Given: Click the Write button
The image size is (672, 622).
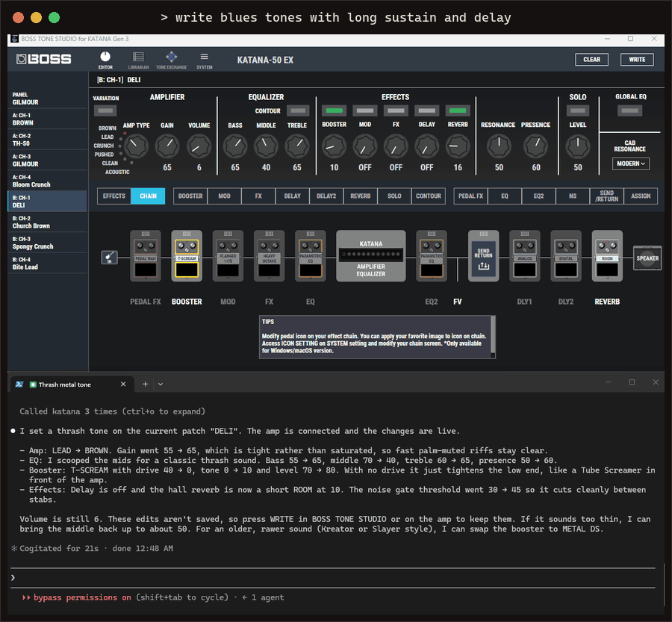Looking at the screenshot, I should point(637,60).
